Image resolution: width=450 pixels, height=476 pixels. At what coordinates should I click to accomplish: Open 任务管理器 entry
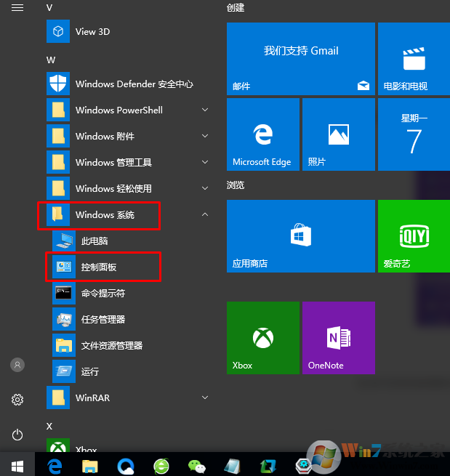coord(102,319)
